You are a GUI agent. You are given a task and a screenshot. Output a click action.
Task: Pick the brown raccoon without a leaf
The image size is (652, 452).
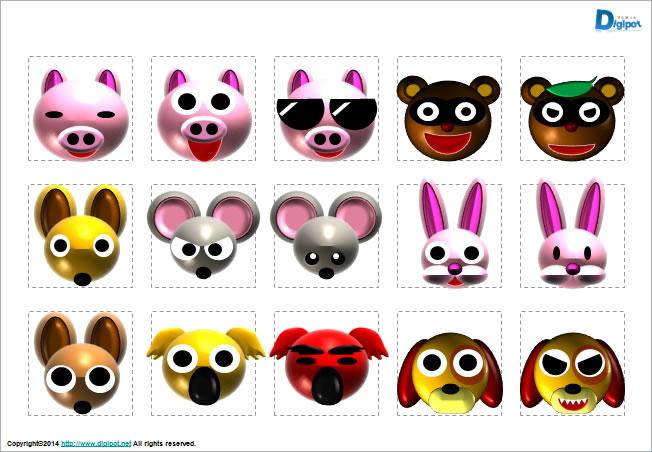click(x=450, y=116)
